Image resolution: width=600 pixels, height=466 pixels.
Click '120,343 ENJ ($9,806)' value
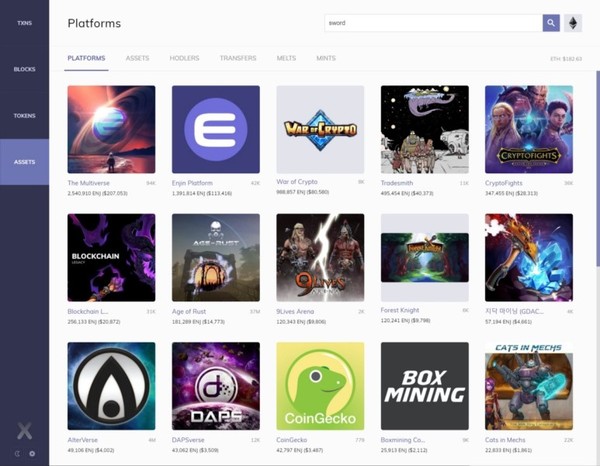tap(301, 322)
